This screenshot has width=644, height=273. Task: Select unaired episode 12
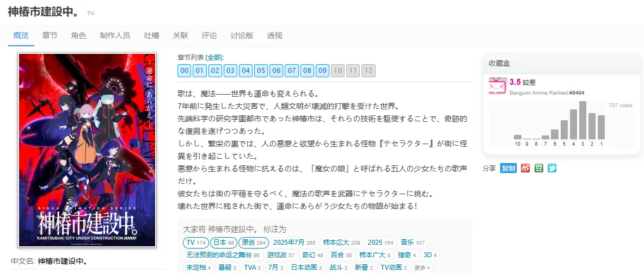click(369, 71)
